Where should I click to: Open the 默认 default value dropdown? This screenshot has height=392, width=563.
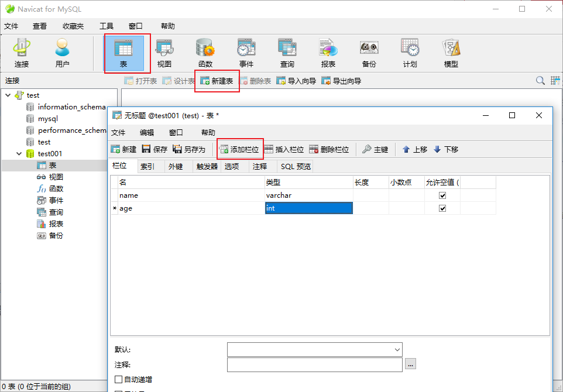[x=397, y=350]
